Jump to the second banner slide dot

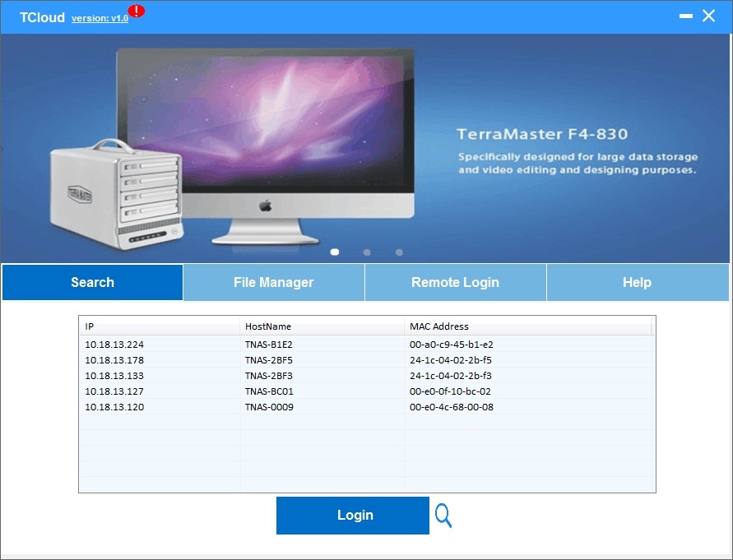[367, 252]
